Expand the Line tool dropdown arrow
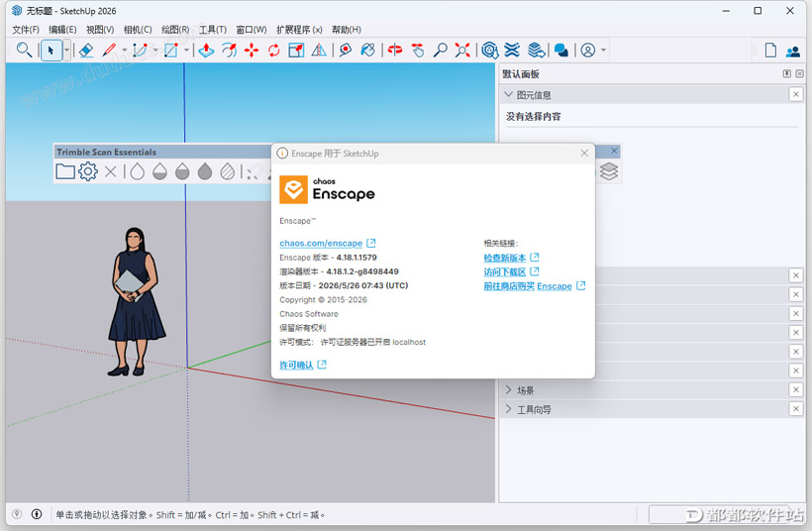 [125, 51]
